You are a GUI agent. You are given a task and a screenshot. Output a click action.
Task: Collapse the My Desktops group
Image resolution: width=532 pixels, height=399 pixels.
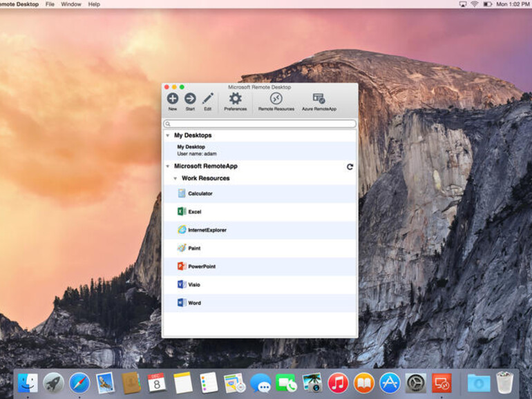coord(168,135)
